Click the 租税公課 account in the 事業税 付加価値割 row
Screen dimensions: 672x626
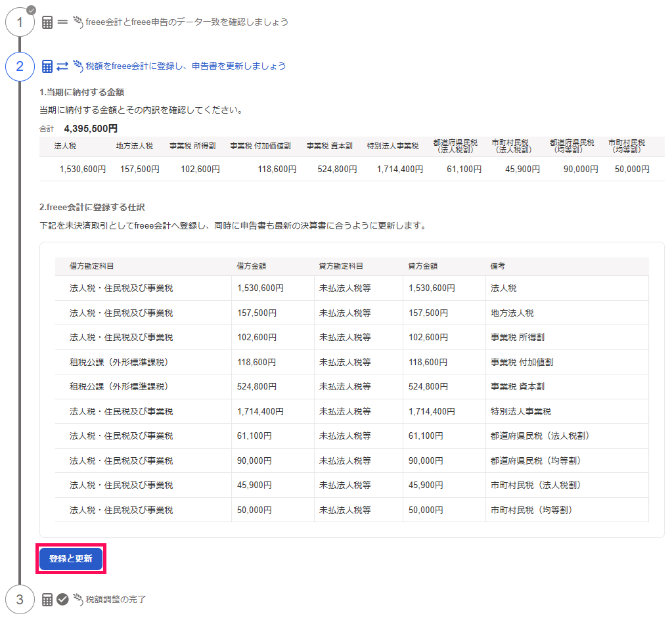(119, 363)
